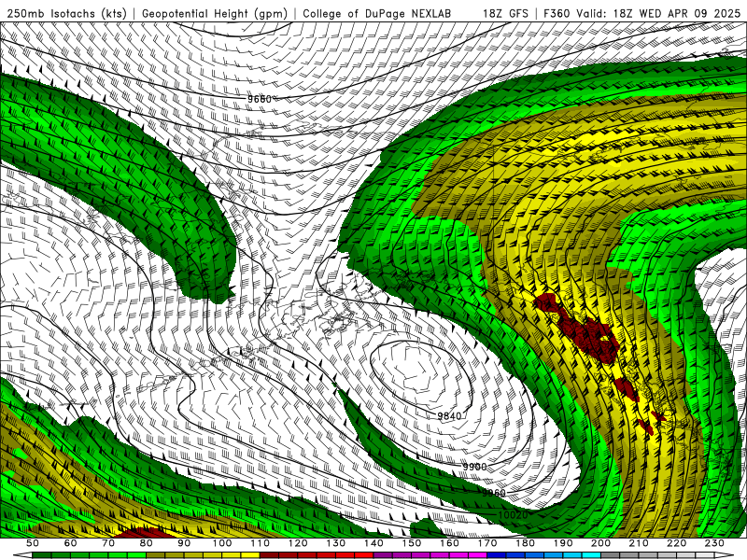Click the 100 value on the color scale
This screenshot has width=747, height=560.
[x=222, y=543]
